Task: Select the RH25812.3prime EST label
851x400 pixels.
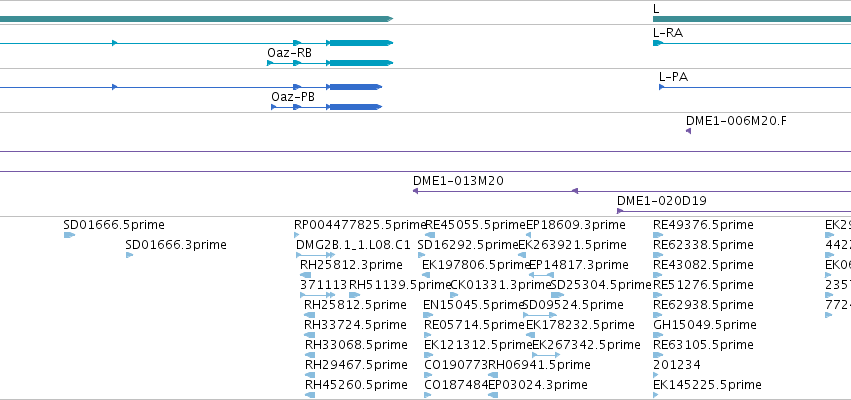Action: click(x=351, y=265)
